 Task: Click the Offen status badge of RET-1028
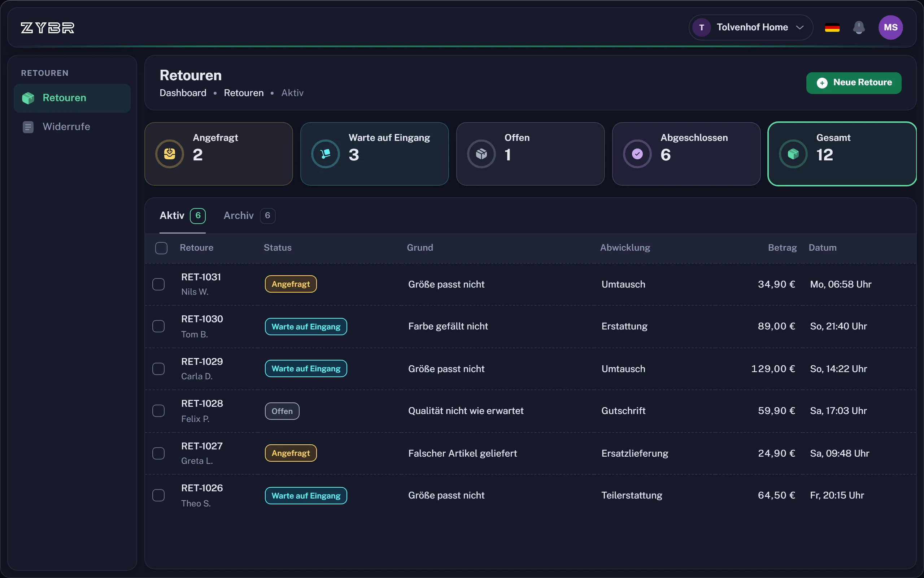282,411
